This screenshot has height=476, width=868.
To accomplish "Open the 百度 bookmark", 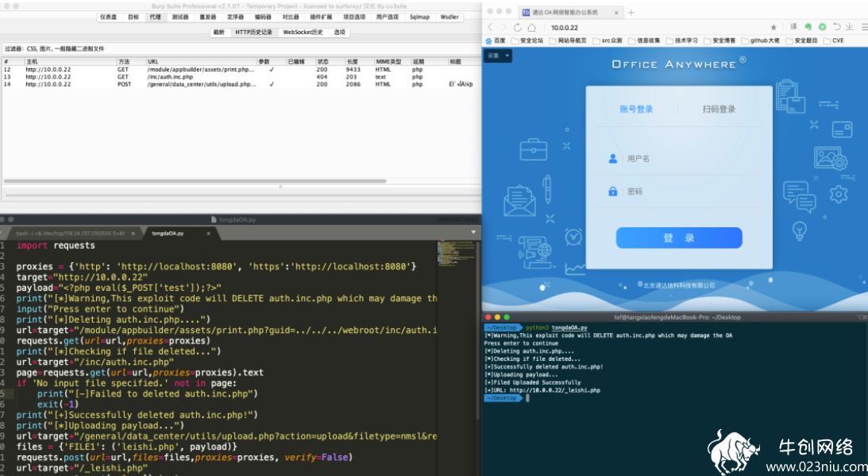I will (495, 41).
